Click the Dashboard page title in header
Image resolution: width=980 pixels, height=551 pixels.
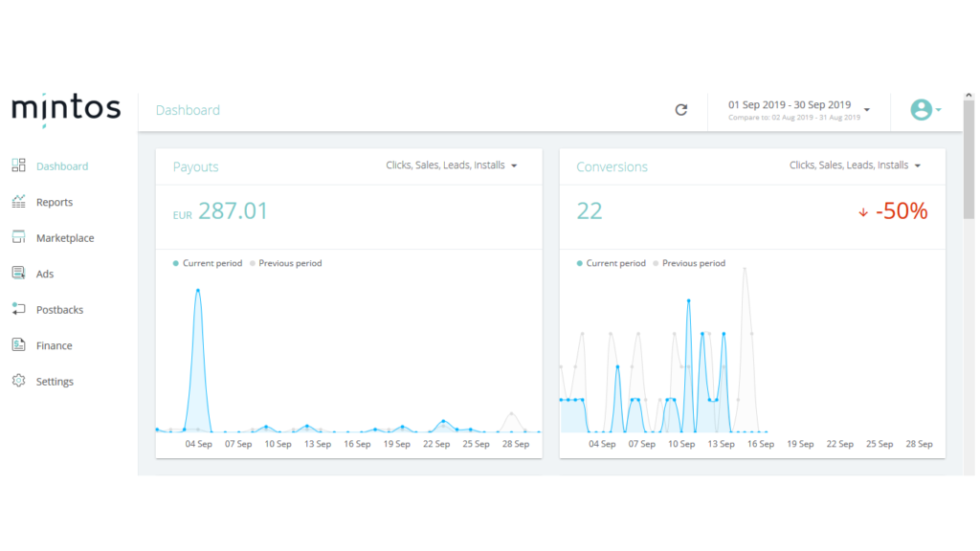tap(188, 110)
